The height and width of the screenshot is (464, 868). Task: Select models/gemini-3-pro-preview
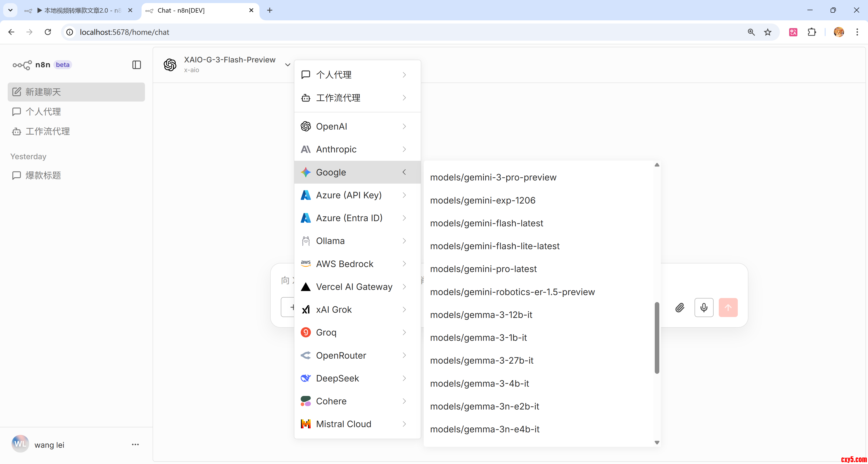493,177
